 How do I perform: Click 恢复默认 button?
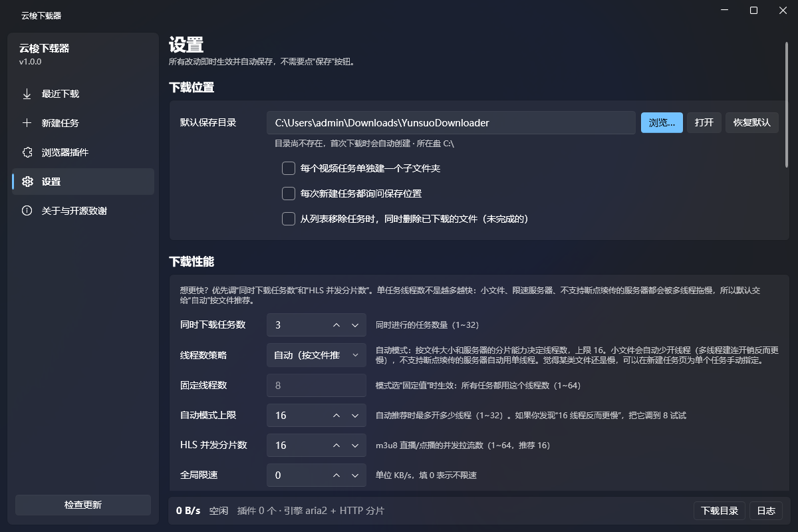(752, 122)
